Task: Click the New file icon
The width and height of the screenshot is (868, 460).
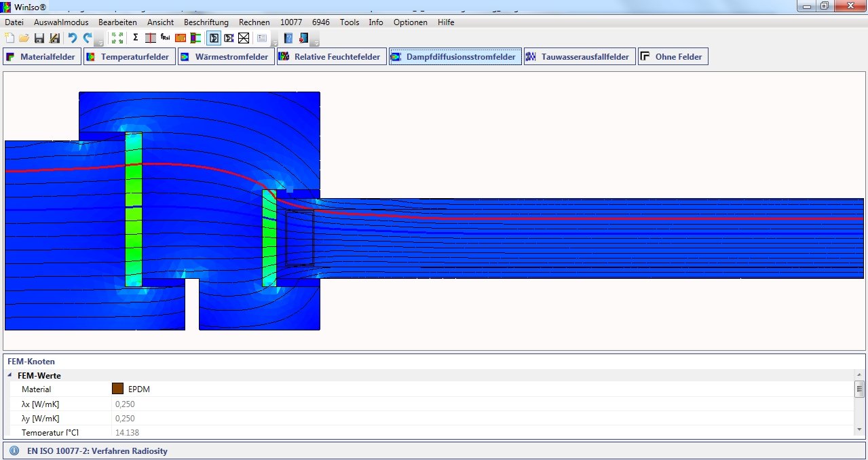Action: coord(9,38)
